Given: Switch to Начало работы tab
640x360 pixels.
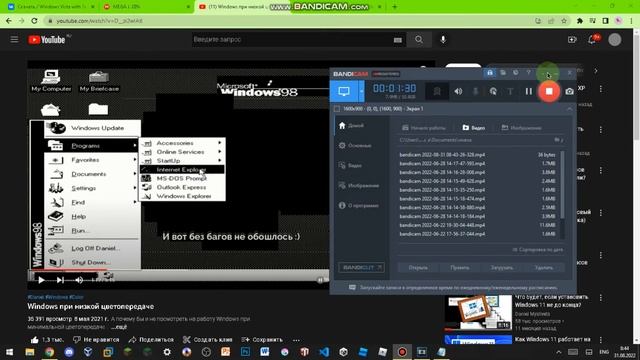Looking at the screenshot, I should [424, 128].
